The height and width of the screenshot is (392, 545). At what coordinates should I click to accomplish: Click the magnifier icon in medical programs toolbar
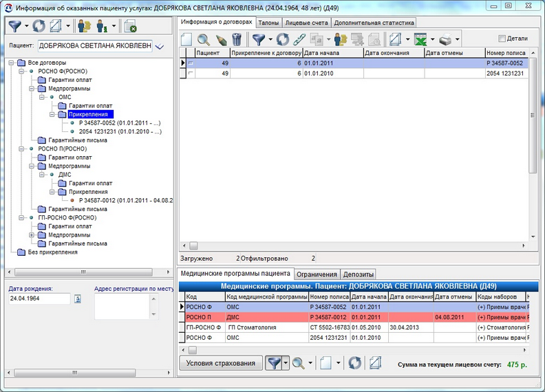coord(298,364)
